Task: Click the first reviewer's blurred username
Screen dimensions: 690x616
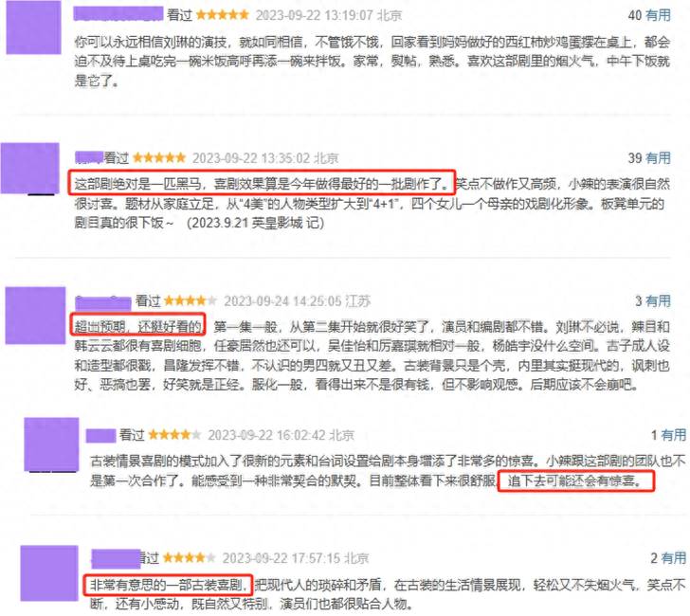Action: (118, 14)
